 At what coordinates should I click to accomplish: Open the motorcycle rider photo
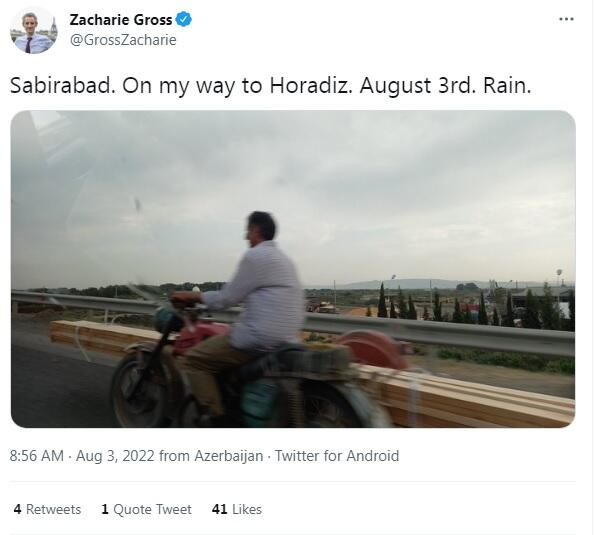(x=293, y=269)
